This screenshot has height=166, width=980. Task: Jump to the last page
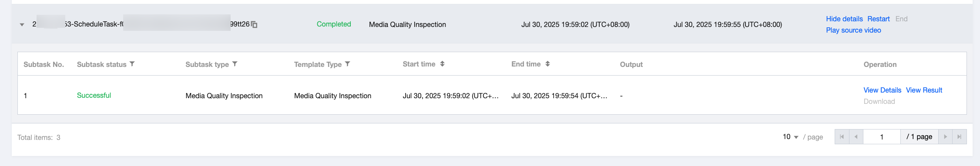click(x=960, y=137)
